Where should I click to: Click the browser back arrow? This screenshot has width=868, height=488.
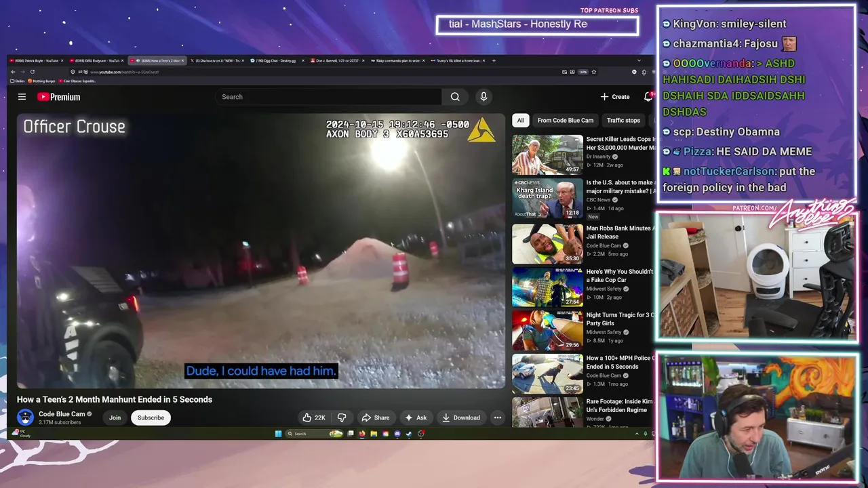tap(13, 72)
